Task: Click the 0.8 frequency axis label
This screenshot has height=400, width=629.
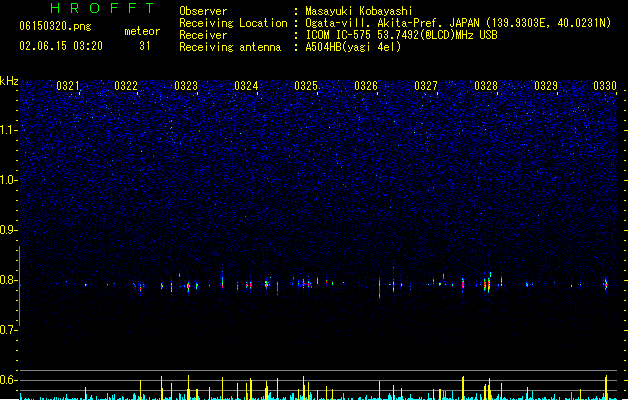Action: click(x=8, y=280)
